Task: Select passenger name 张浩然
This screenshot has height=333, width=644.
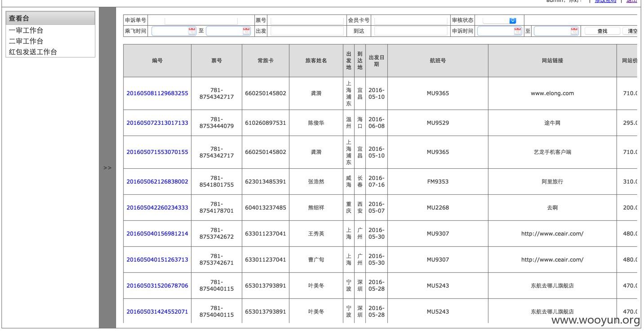Action: click(316, 182)
